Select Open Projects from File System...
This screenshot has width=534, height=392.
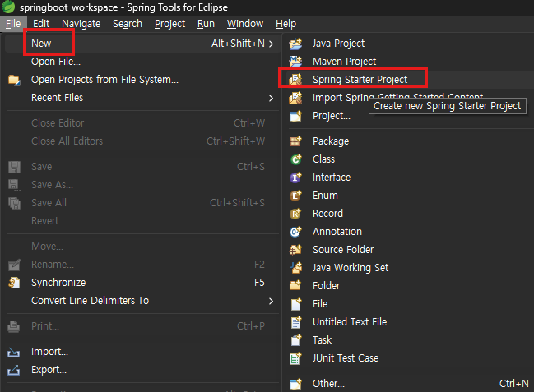142,80
